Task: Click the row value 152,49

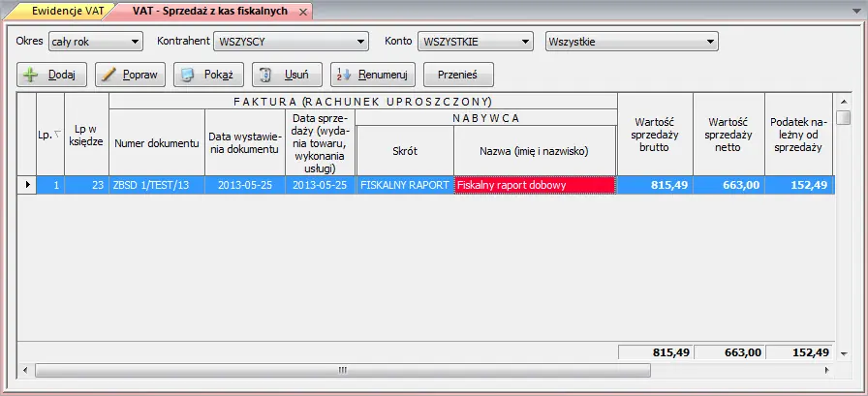Action: tap(798, 185)
